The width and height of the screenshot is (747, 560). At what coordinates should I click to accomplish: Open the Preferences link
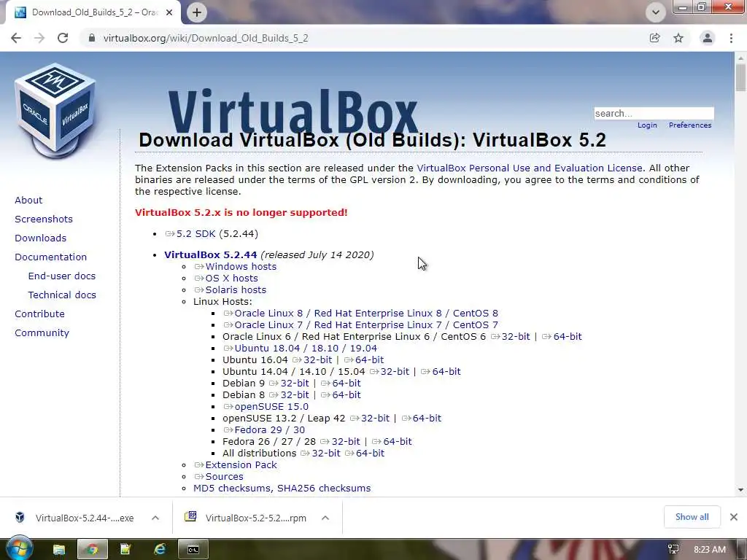tap(690, 125)
